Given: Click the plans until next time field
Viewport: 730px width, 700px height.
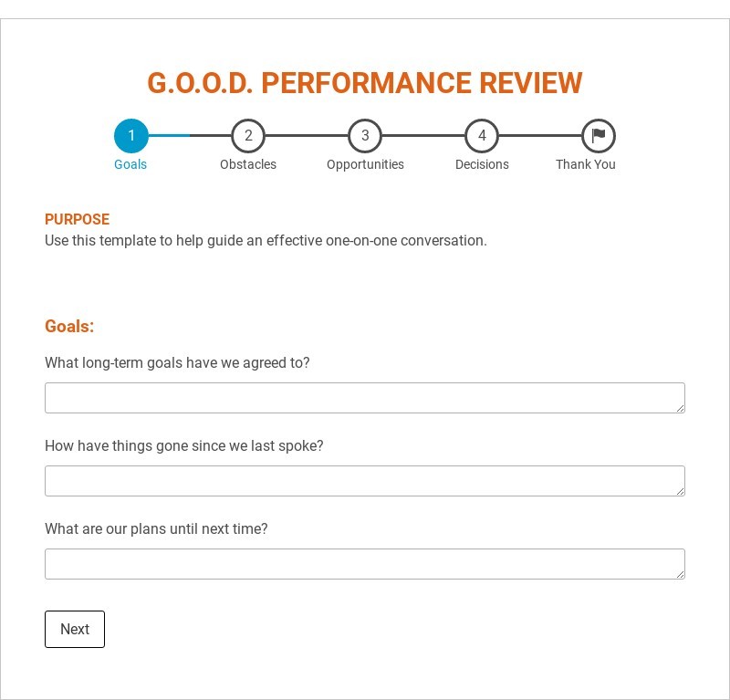Looking at the screenshot, I should (365, 564).
